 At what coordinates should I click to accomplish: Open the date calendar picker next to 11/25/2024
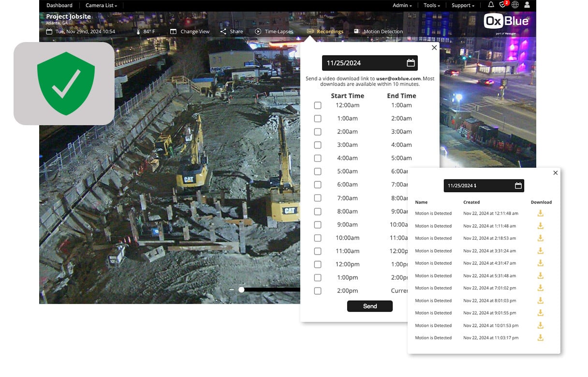(x=411, y=62)
